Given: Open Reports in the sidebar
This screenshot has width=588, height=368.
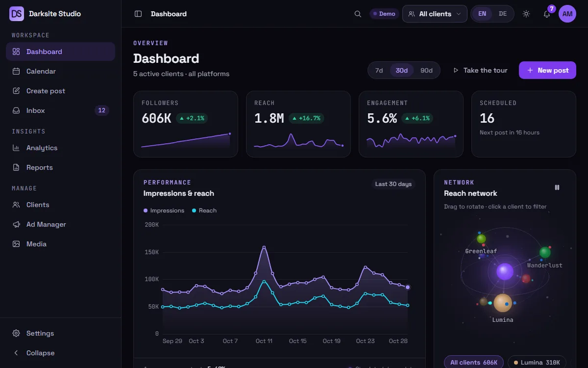Looking at the screenshot, I should pyautogui.click(x=60, y=167).
